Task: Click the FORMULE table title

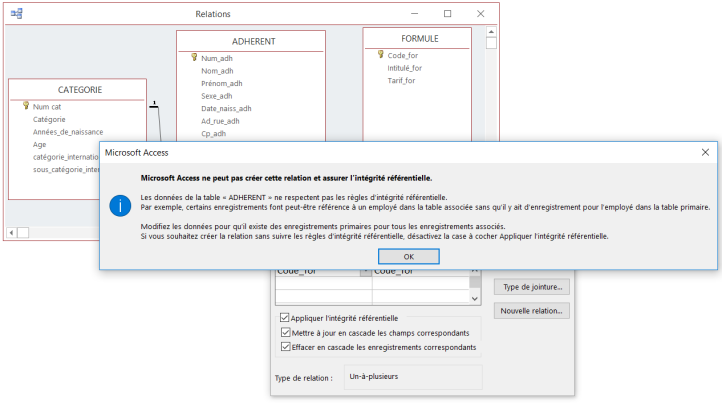Action: pos(419,39)
